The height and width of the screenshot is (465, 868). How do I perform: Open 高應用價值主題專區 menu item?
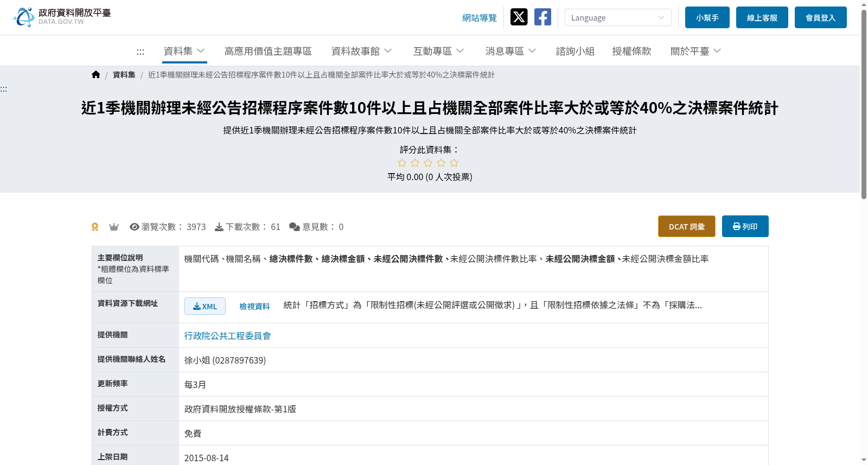pos(268,51)
